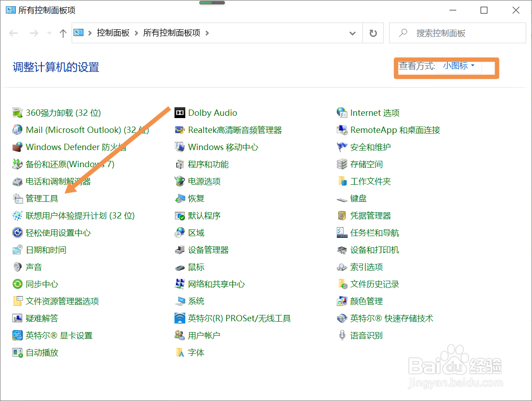The height and width of the screenshot is (401, 532).
Task: Click the 自动播放 icon
Action: click(17, 352)
